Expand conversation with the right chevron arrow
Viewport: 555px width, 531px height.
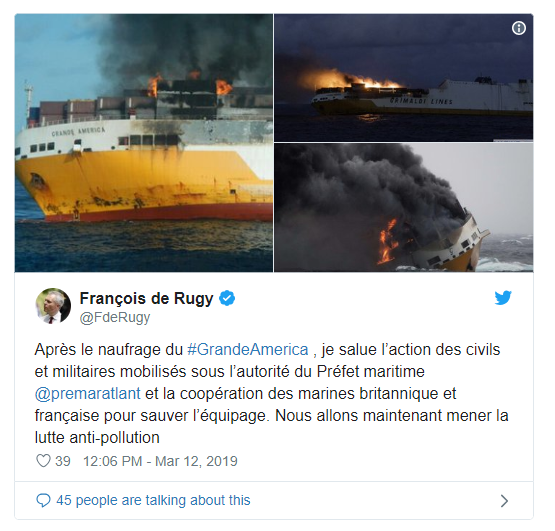click(x=504, y=501)
